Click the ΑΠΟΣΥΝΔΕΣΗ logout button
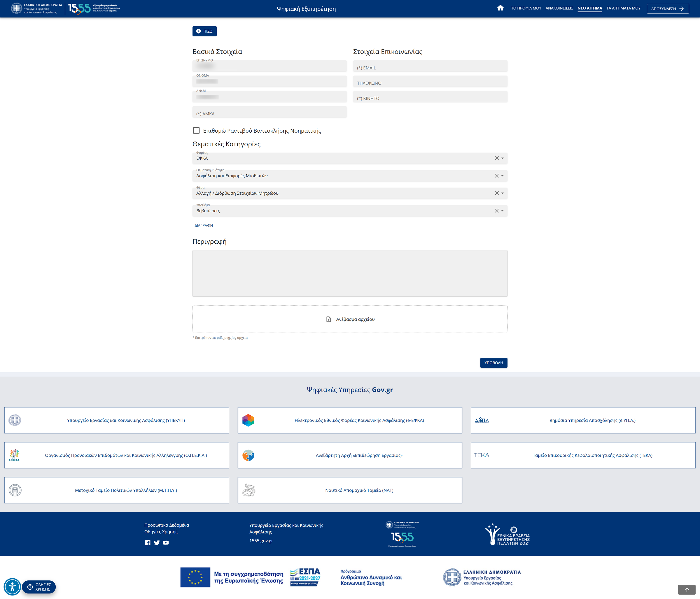This screenshot has height=599, width=700. 668,9
